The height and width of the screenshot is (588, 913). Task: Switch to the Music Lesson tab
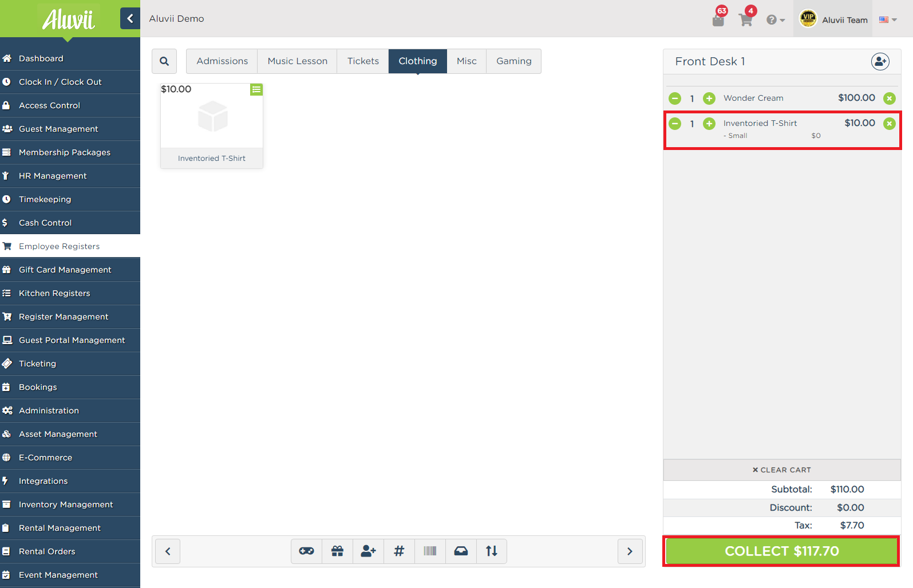coord(298,61)
